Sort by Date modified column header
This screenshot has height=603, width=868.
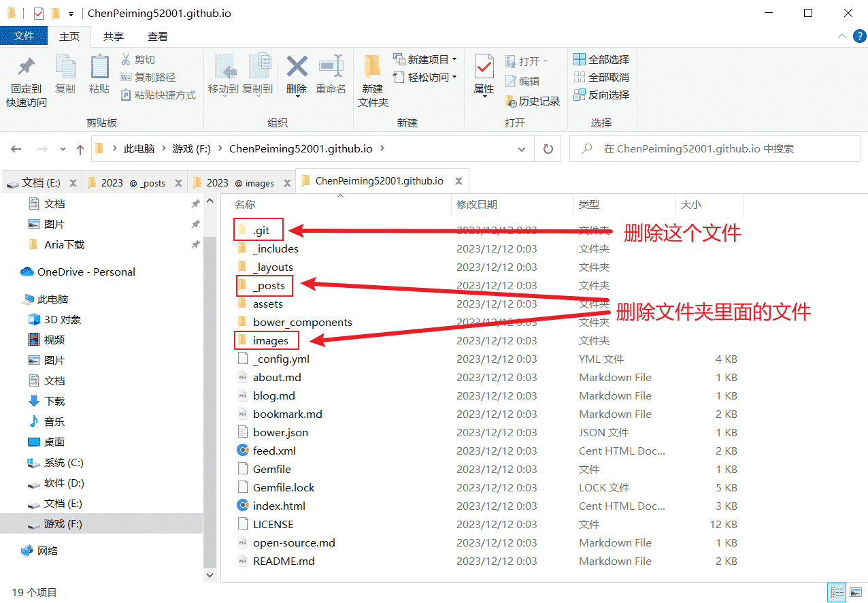pos(512,204)
